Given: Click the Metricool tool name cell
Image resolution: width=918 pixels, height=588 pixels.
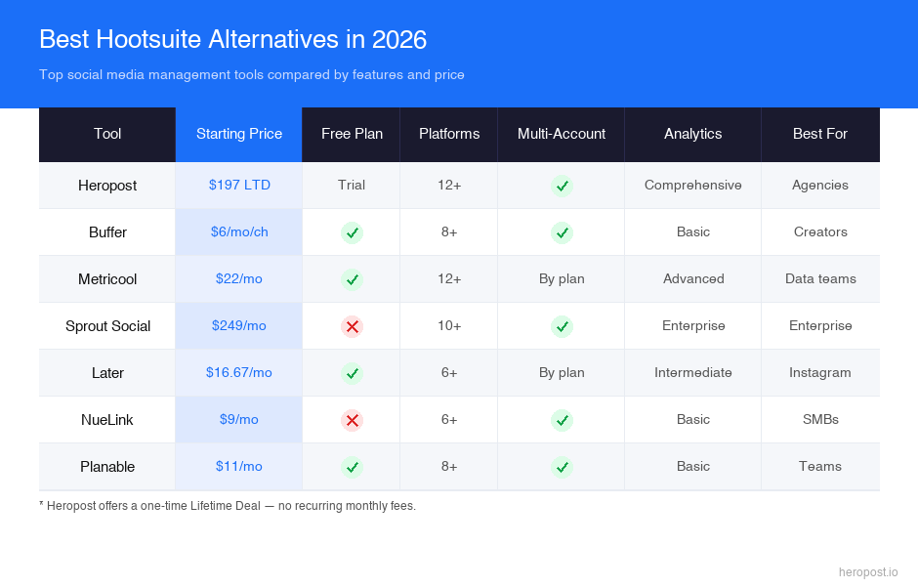Looking at the screenshot, I should tap(107, 279).
